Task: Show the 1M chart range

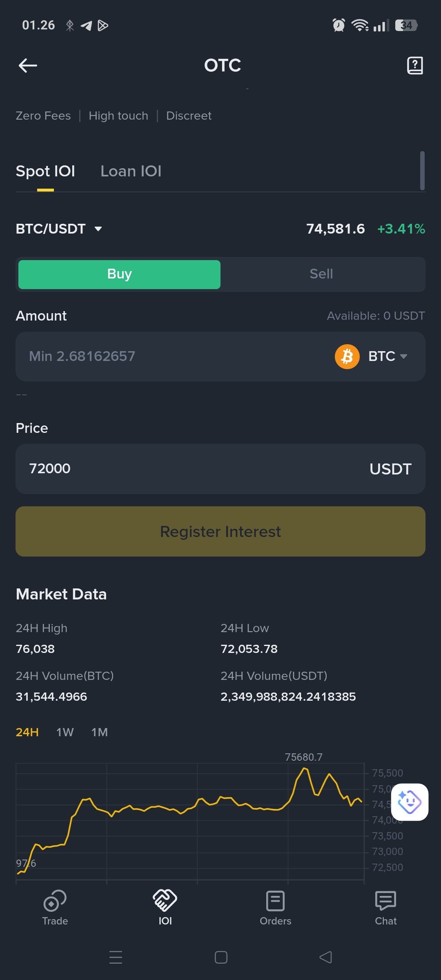Action: pyautogui.click(x=99, y=732)
